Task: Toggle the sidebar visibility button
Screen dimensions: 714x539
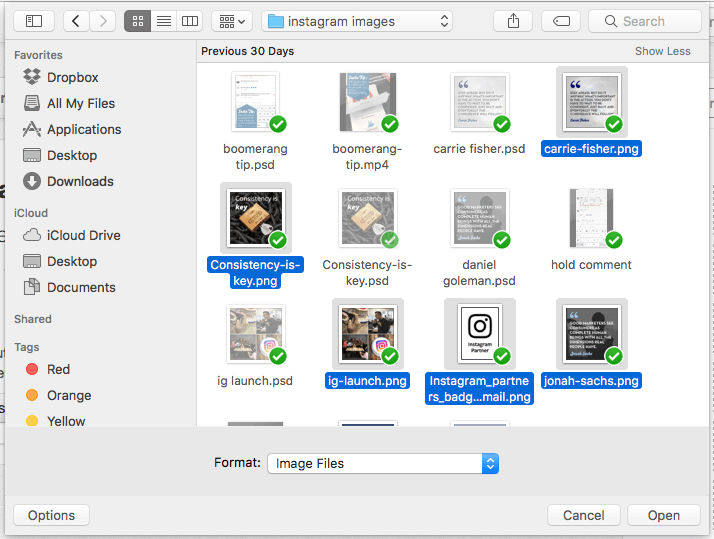Action: tap(34, 21)
